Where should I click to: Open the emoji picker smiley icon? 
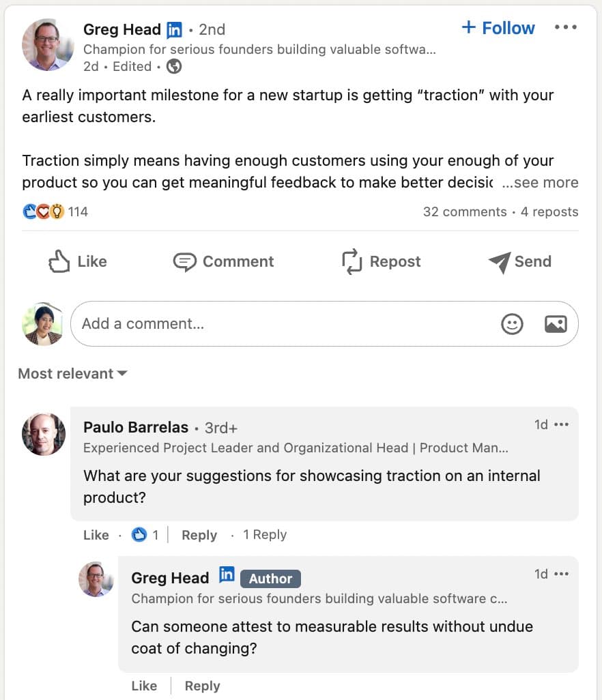click(512, 323)
